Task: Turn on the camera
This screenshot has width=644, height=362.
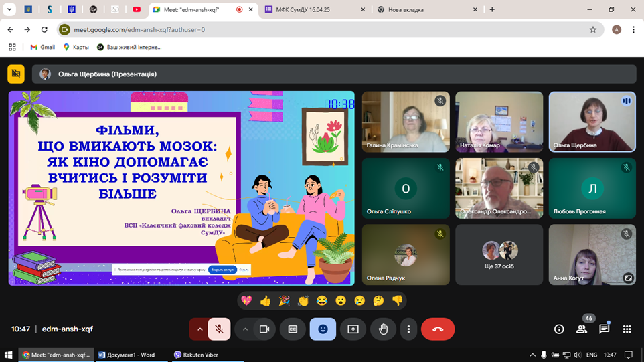Action: [x=264, y=329]
